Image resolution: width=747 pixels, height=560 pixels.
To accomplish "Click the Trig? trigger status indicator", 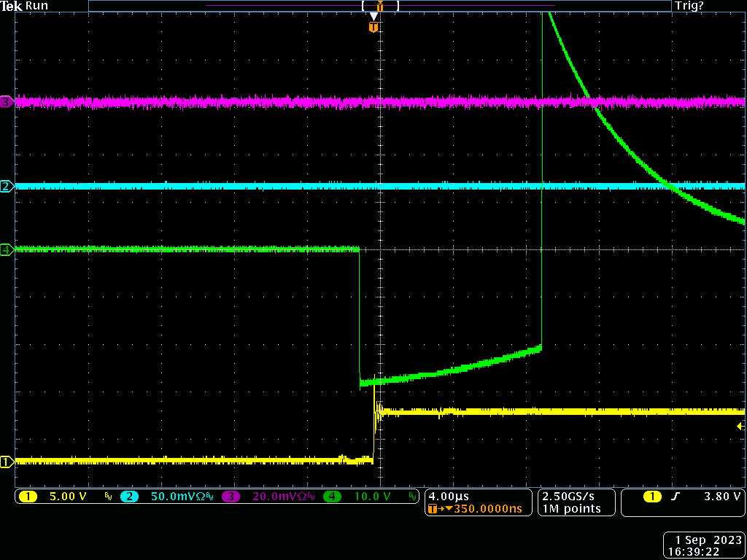I will coord(689,6).
